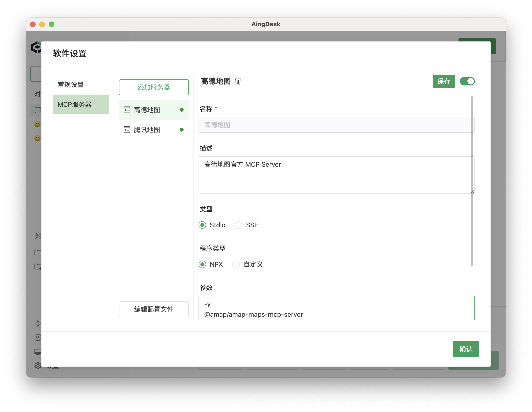Choose 自定义 program type
Screen dimensions: 532x412
click(x=236, y=264)
